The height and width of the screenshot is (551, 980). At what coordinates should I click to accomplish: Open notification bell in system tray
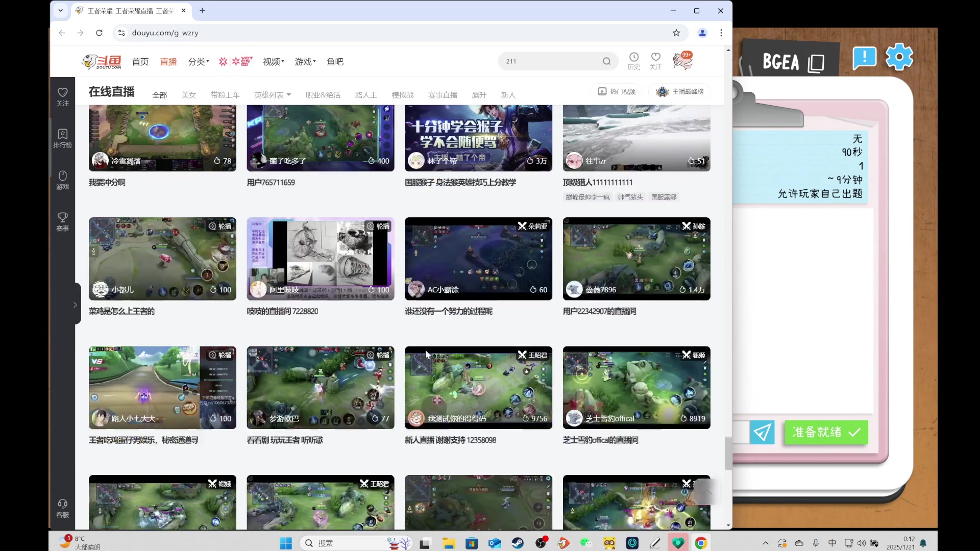pyautogui.click(x=923, y=543)
